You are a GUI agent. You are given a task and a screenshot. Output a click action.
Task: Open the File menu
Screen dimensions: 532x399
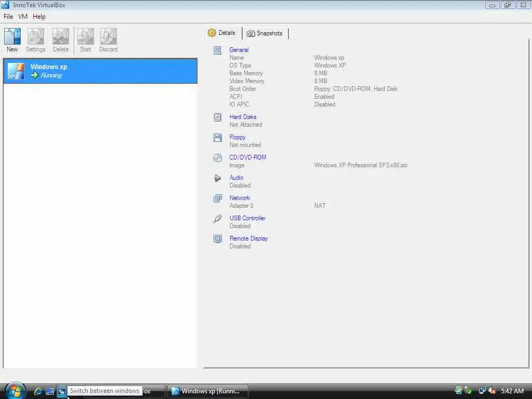8,17
